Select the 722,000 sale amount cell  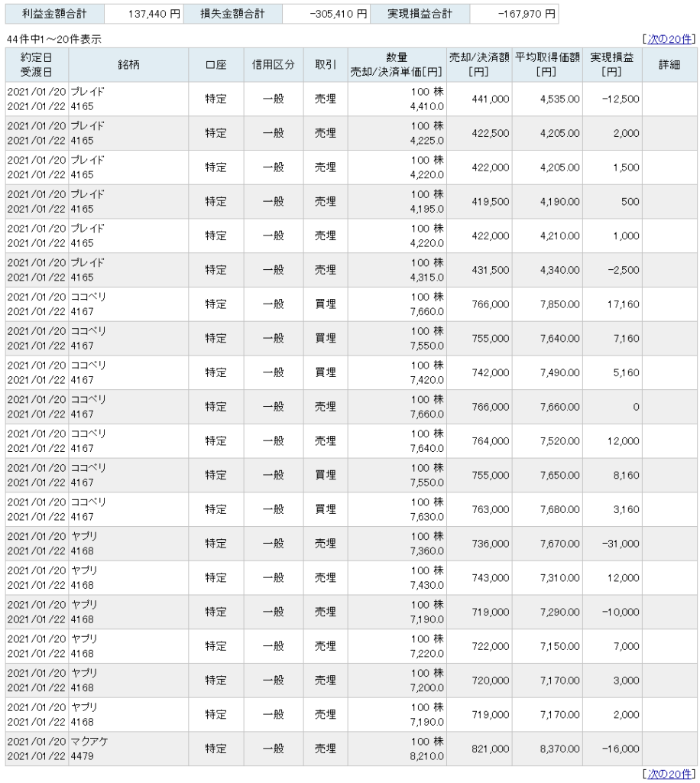pyautogui.click(x=479, y=646)
